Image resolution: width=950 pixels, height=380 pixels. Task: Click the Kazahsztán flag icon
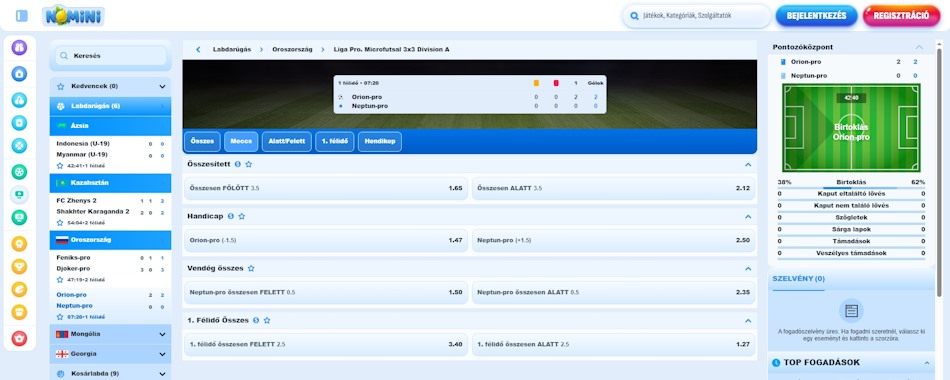point(61,183)
